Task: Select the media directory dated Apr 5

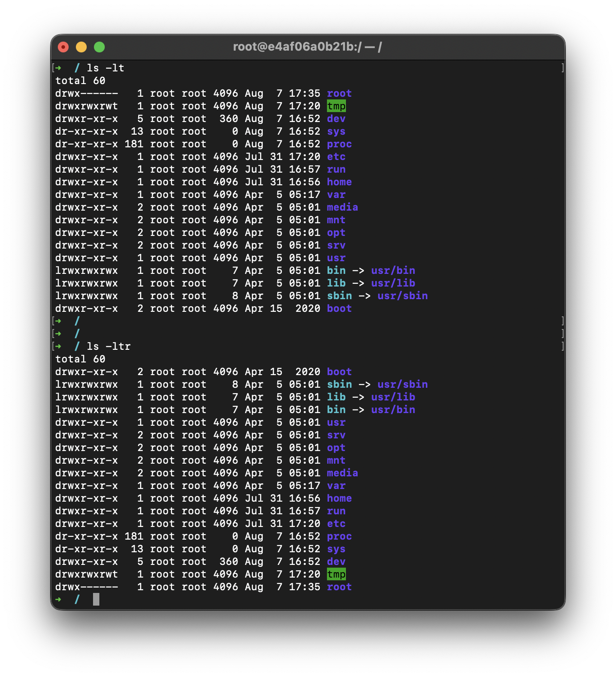Action: coord(342,207)
